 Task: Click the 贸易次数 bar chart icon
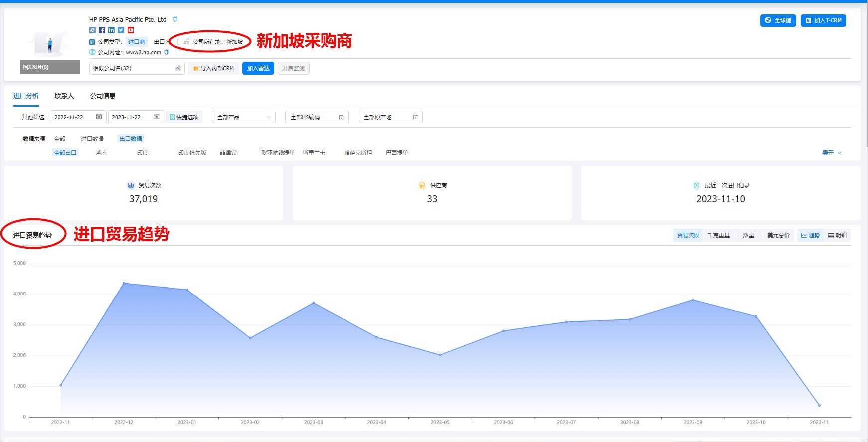(131, 185)
